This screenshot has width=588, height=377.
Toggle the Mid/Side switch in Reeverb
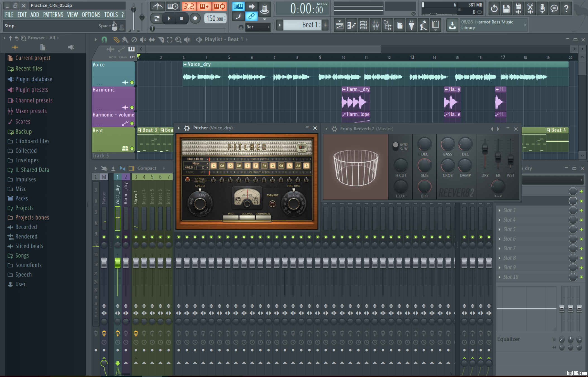395,145
